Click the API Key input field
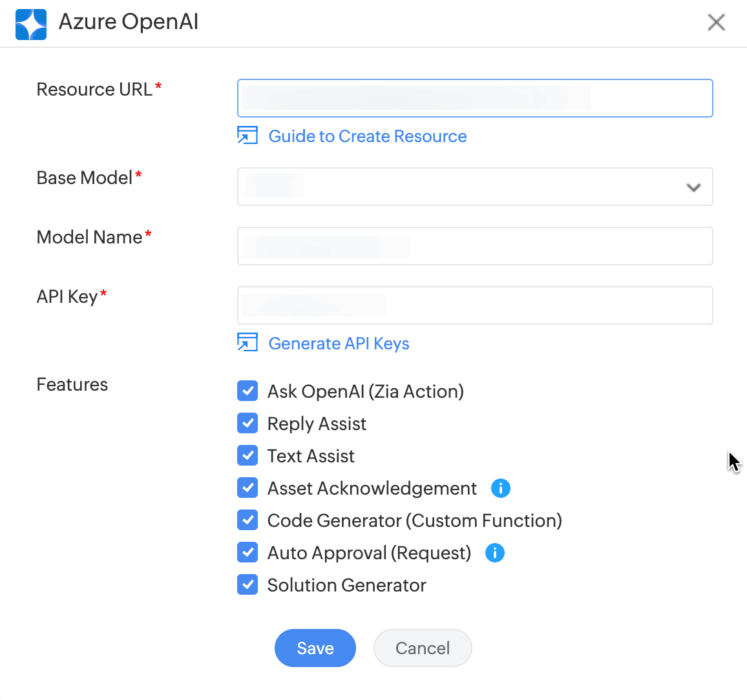Viewport: 747px width, 700px height. pos(475,305)
